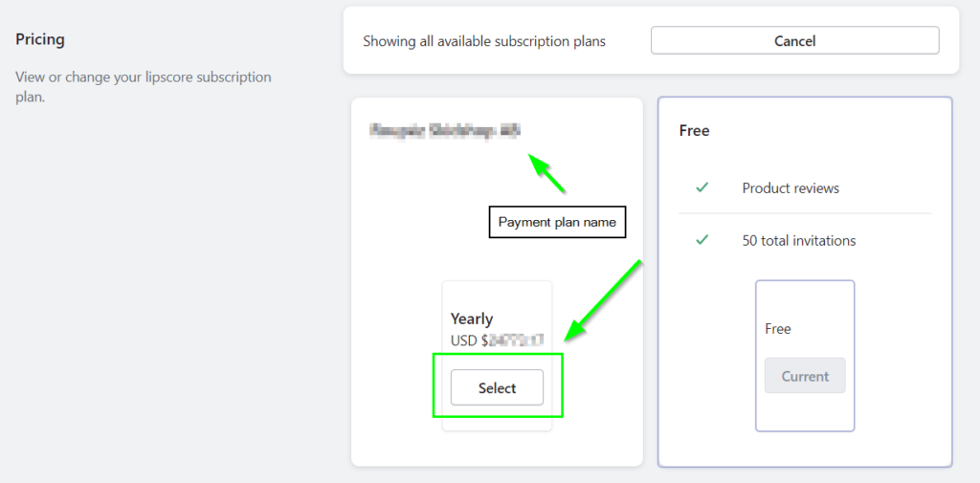Click the lipscore subscription plan description text
Viewport: 980px width, 483px height.
click(144, 86)
